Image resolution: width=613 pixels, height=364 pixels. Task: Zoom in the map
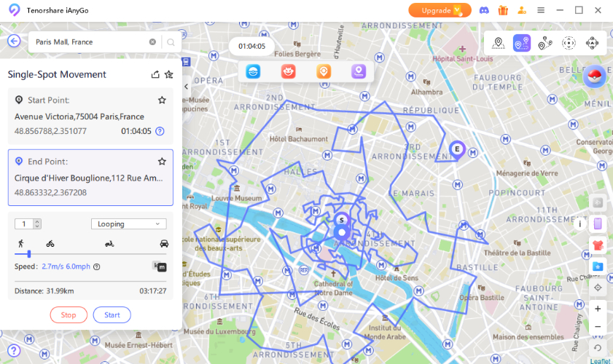pos(598,309)
